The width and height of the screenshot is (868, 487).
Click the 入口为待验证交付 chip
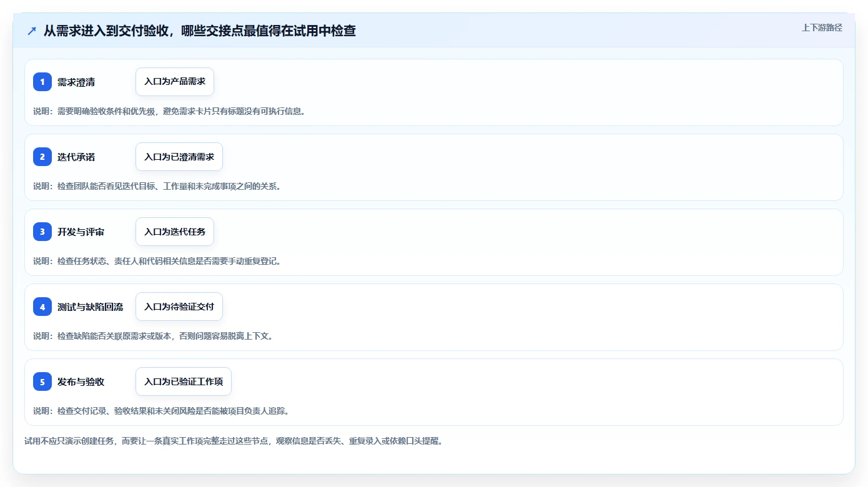(x=179, y=307)
